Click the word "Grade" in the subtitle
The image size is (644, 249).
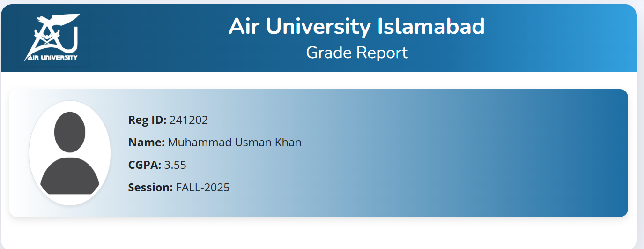tap(328, 53)
